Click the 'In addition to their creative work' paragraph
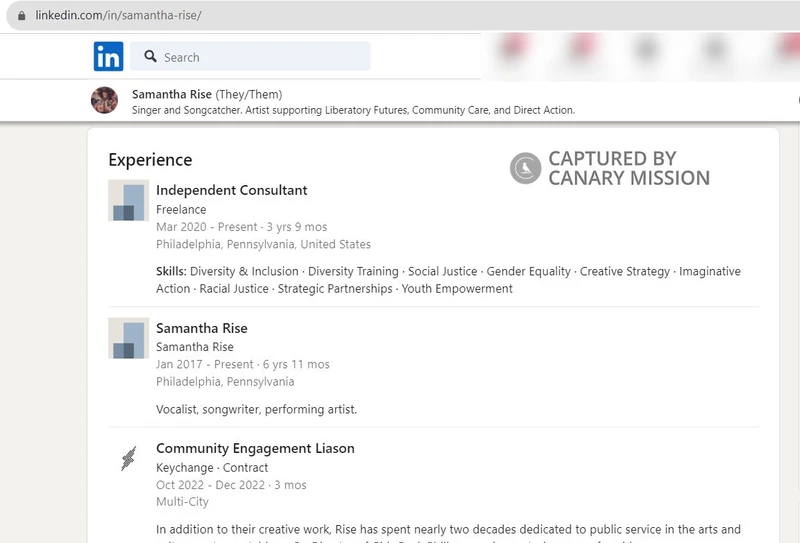The height and width of the screenshot is (543, 800). click(x=448, y=533)
